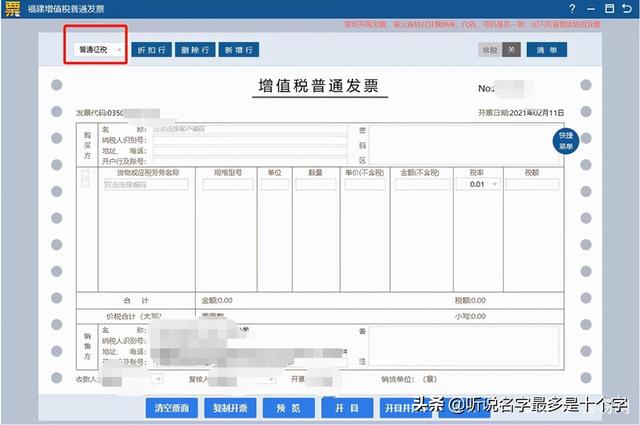Click the 清空票面 clear invoice button
This screenshot has width=640, height=425.
(x=172, y=408)
